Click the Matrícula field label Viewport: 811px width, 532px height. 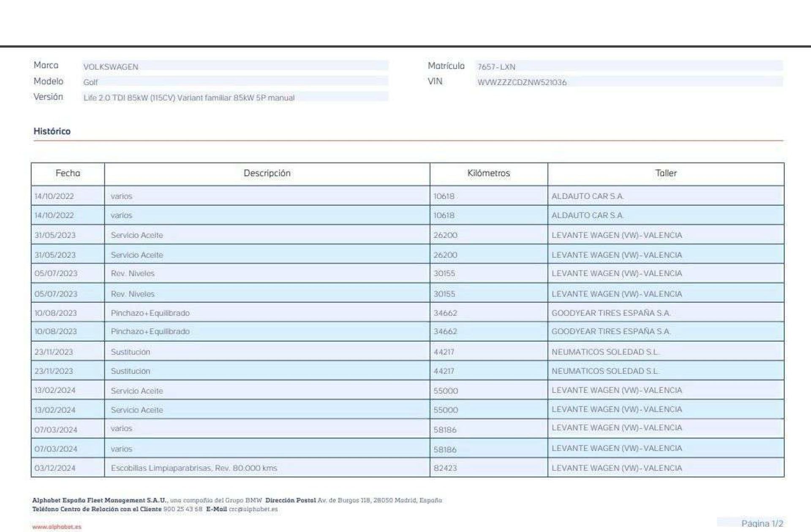(446, 66)
